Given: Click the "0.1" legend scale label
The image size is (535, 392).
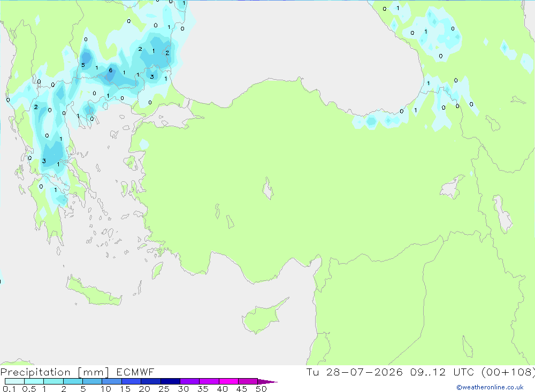Looking at the screenshot, I should tap(9, 389).
